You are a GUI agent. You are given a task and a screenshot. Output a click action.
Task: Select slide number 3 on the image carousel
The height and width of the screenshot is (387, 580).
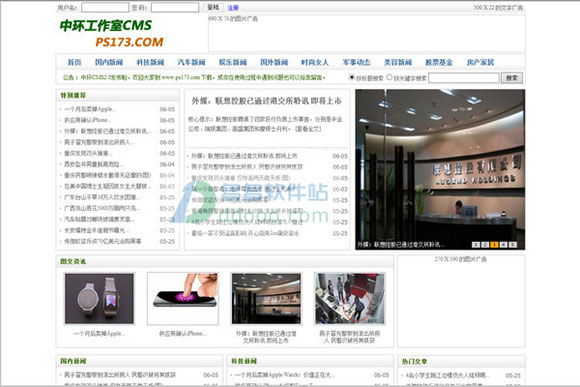[494, 245]
